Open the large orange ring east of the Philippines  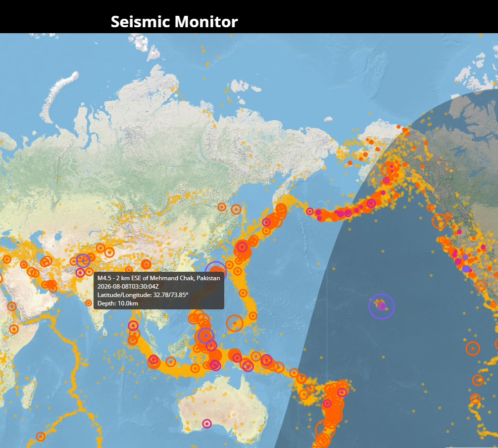click(234, 323)
